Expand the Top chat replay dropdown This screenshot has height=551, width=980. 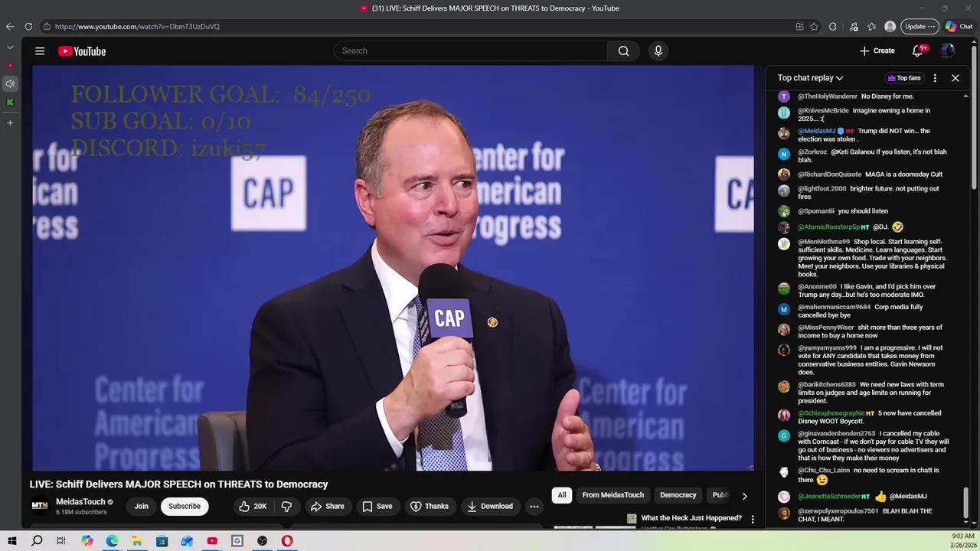(810, 78)
